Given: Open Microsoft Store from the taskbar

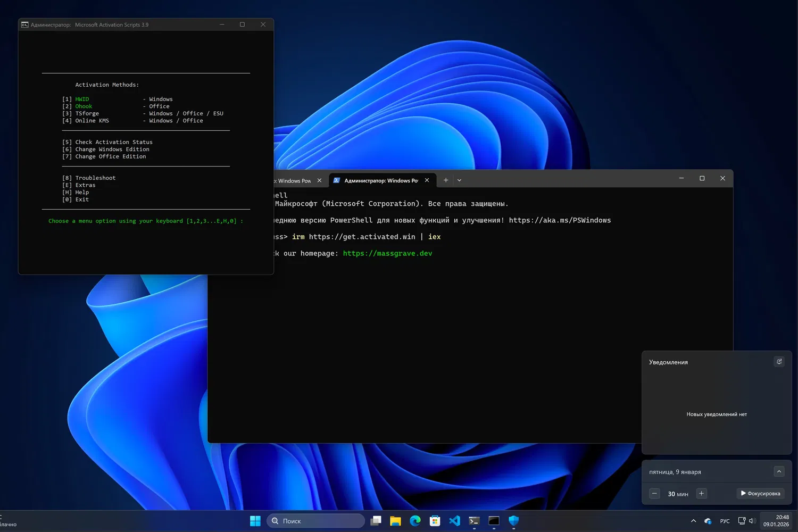Looking at the screenshot, I should [x=435, y=521].
